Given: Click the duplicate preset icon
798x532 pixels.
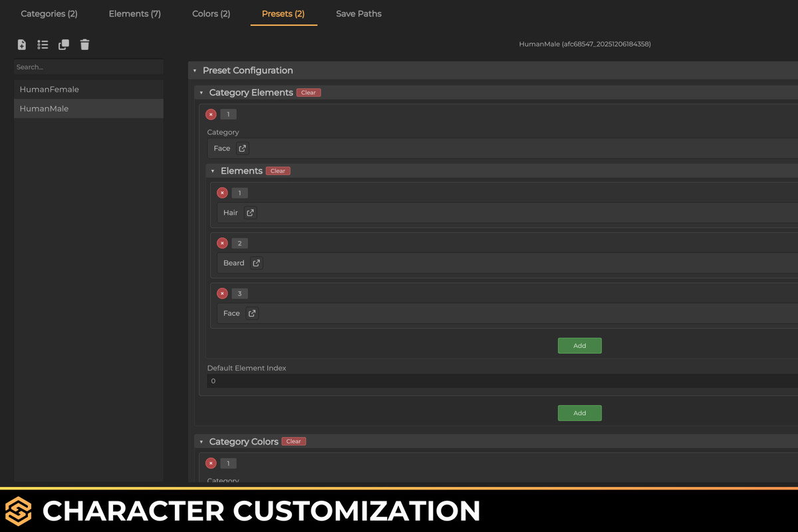Looking at the screenshot, I should point(63,45).
